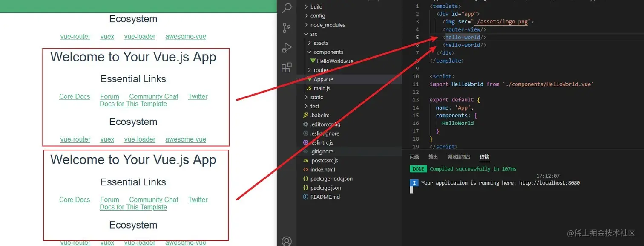Click the JSON icon beside package-lock.json
The image size is (644, 246).
(x=305, y=179)
